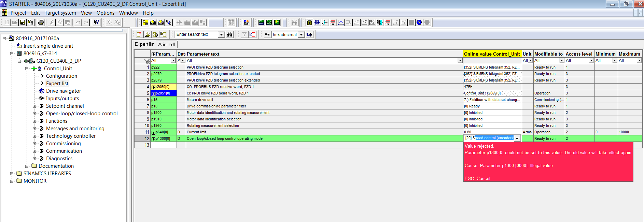Click the new expert list asterisk icon
The height and width of the screenshot is (222, 644).
click(x=139, y=34)
